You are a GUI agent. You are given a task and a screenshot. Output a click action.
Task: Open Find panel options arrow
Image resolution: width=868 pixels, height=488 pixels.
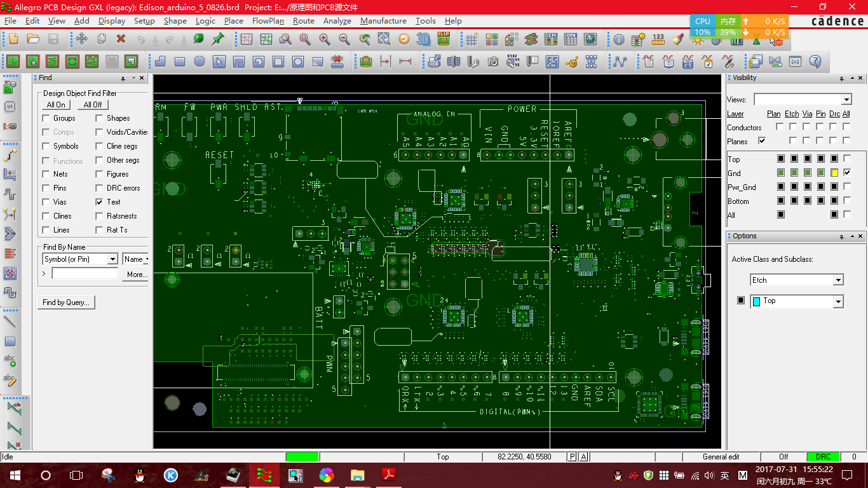click(x=133, y=78)
